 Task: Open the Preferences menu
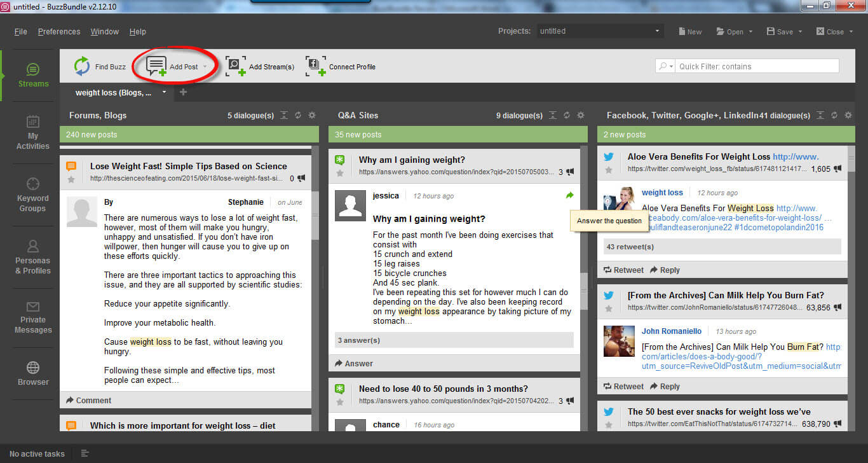point(59,31)
